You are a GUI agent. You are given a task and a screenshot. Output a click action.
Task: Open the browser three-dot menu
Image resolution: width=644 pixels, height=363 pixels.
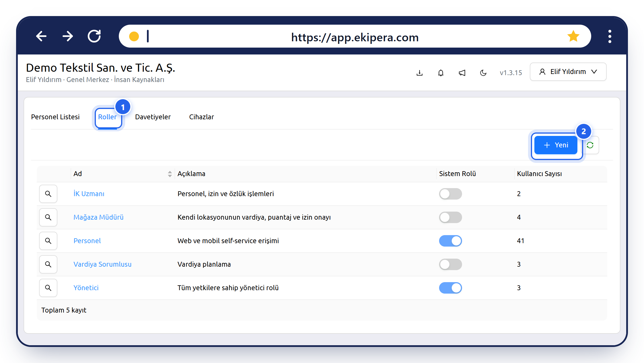point(610,36)
